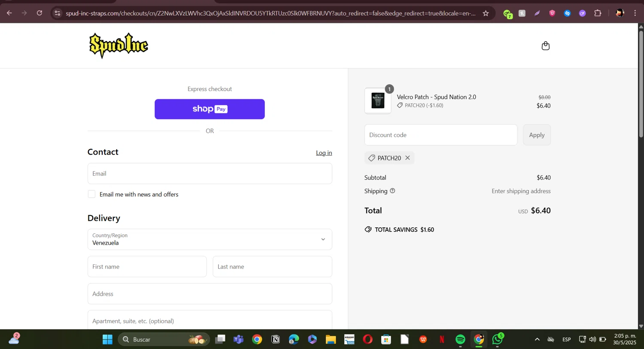Remove the PATCH20 discount tag
Viewport: 644px width, 349px height.
tap(407, 158)
